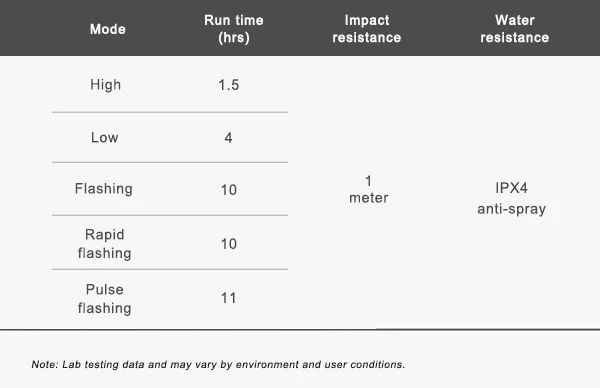Click the IPX4 anti-spray text
Viewport: 600px width, 388px height.
tap(512, 198)
